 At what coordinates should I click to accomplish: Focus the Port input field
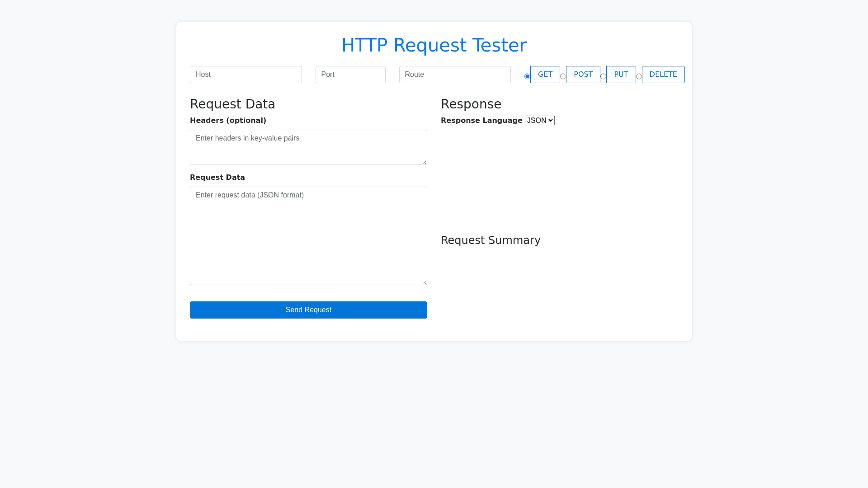click(x=350, y=75)
